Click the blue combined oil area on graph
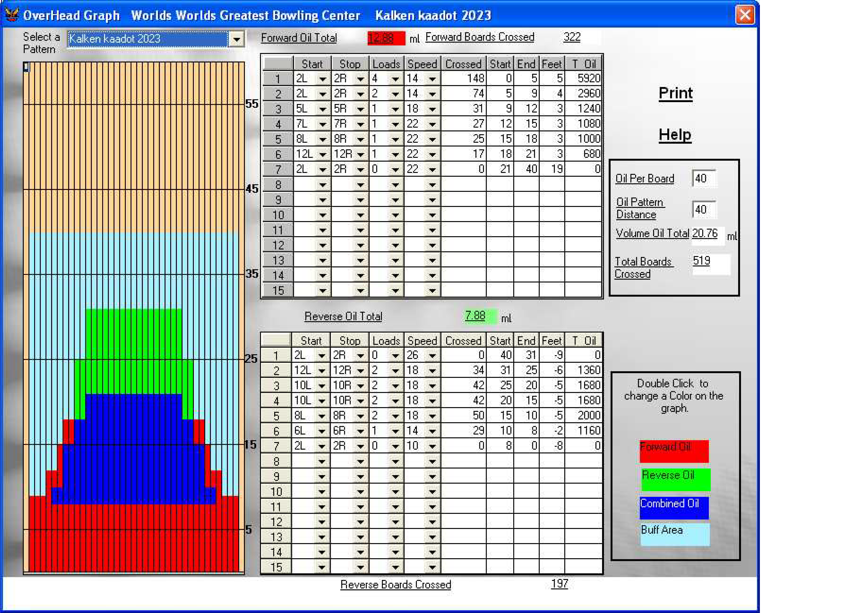 pos(134,449)
